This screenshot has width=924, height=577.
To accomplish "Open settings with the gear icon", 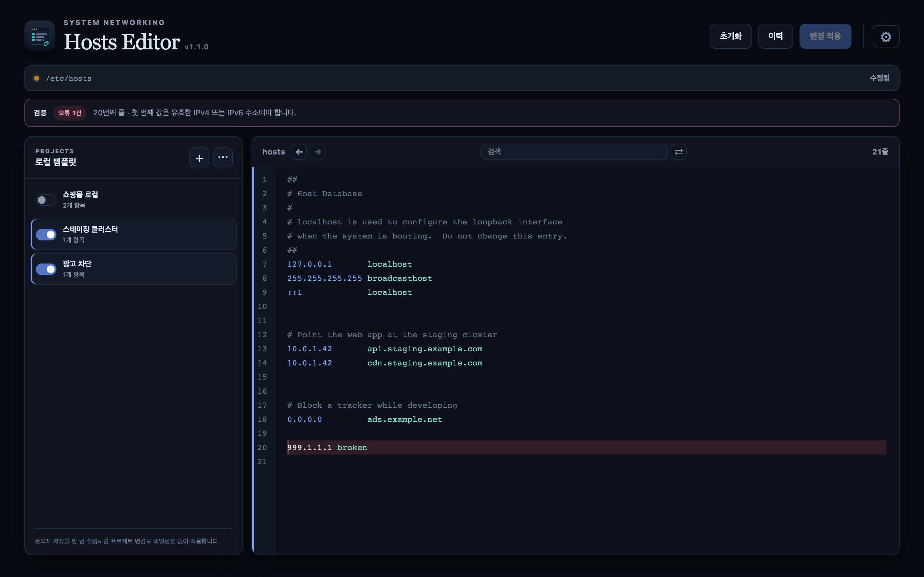I will (886, 37).
